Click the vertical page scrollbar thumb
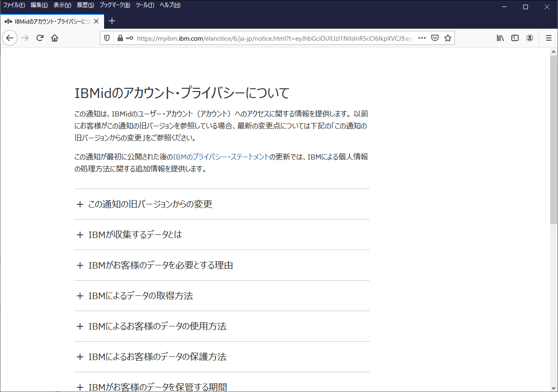The height and width of the screenshot is (392, 558). click(553, 139)
